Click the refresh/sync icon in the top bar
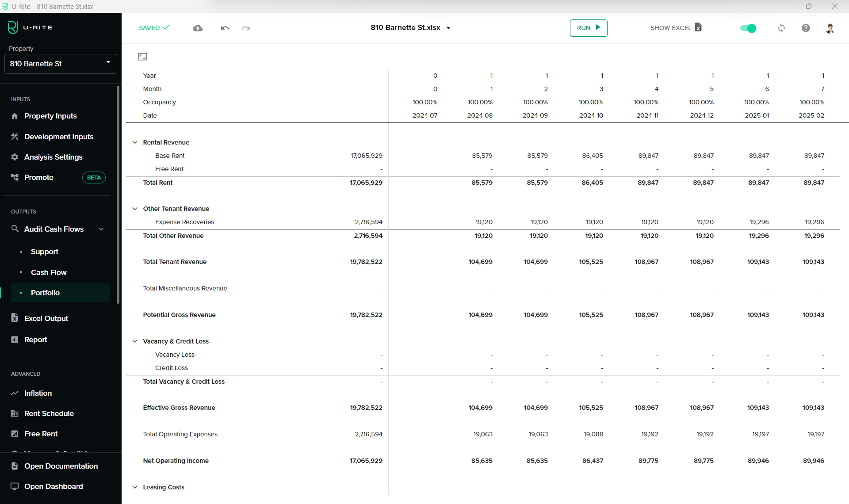 [781, 28]
